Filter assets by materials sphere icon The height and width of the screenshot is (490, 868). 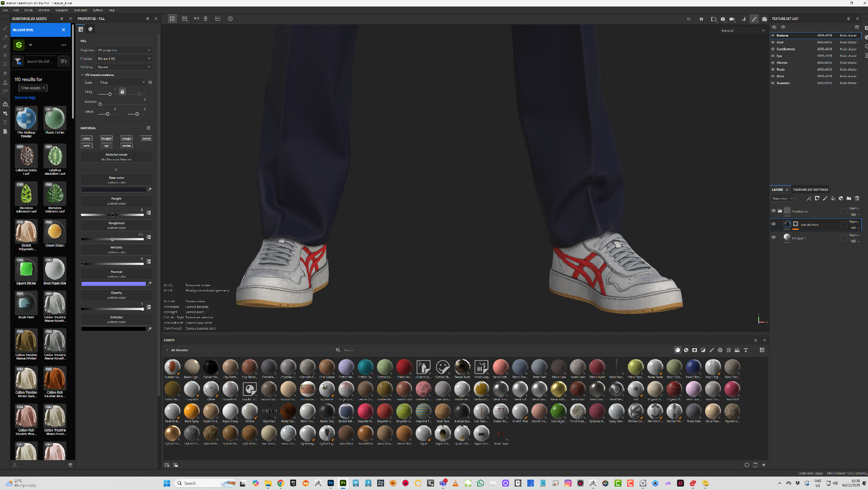click(x=677, y=350)
